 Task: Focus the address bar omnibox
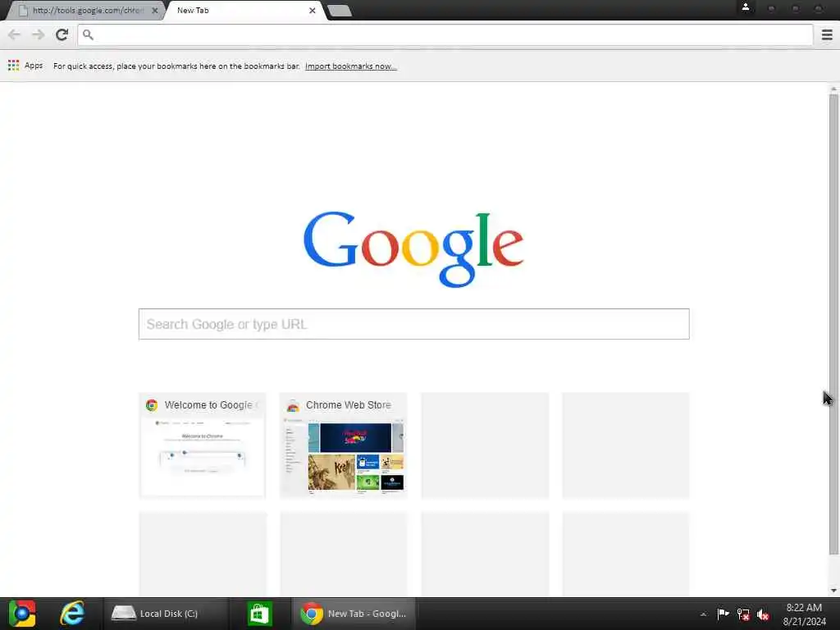tap(445, 34)
